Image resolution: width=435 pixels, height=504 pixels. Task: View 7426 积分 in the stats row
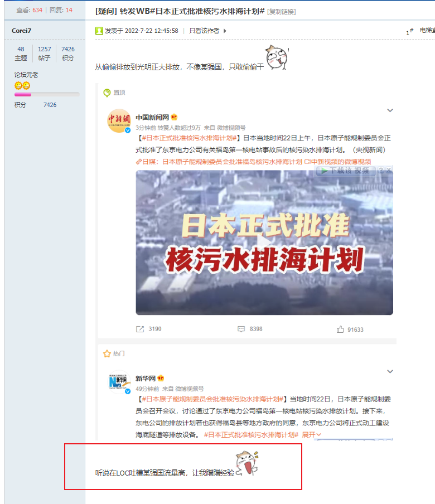(x=68, y=54)
